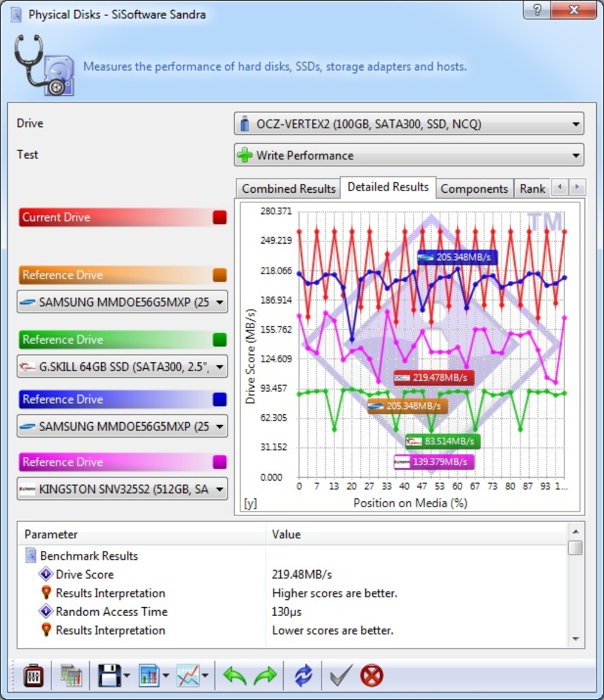Click the 130µs value cell
The image size is (604, 700).
click(x=286, y=611)
